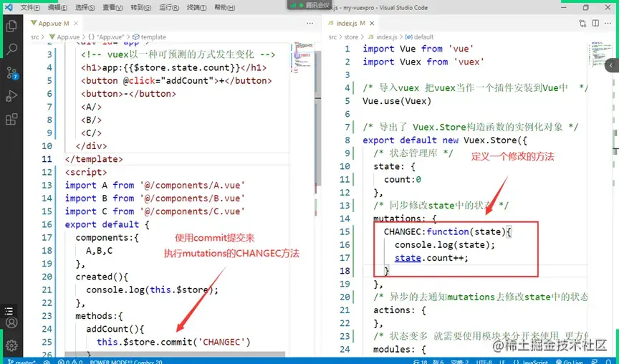Screen dimensions: 619x364
Task: Click horizontal scrollbar under App.vue editor
Action: (175, 354)
